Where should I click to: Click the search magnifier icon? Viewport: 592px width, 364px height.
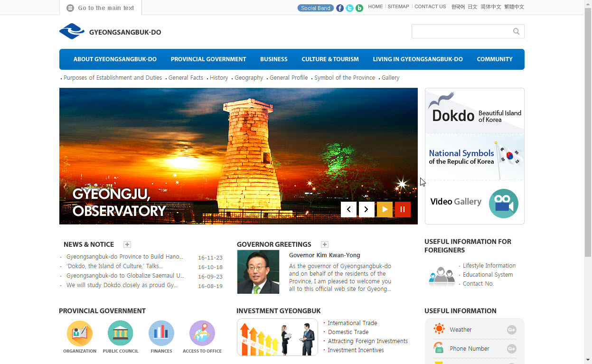516,31
